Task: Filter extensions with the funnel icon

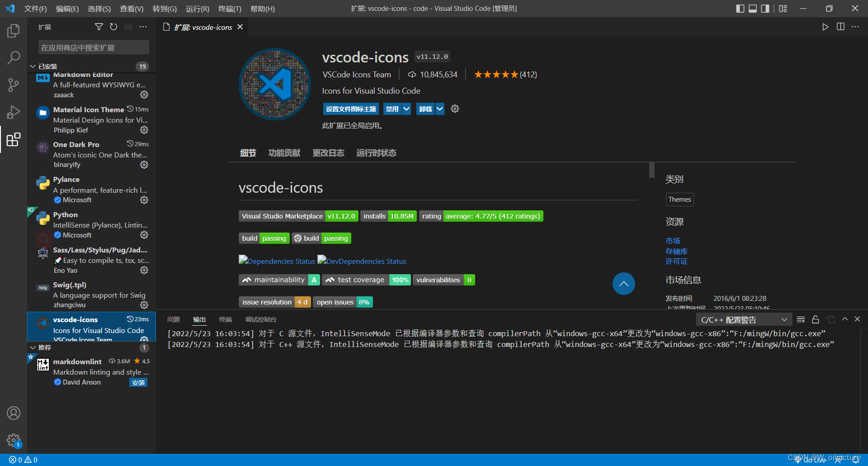Action: point(99,27)
